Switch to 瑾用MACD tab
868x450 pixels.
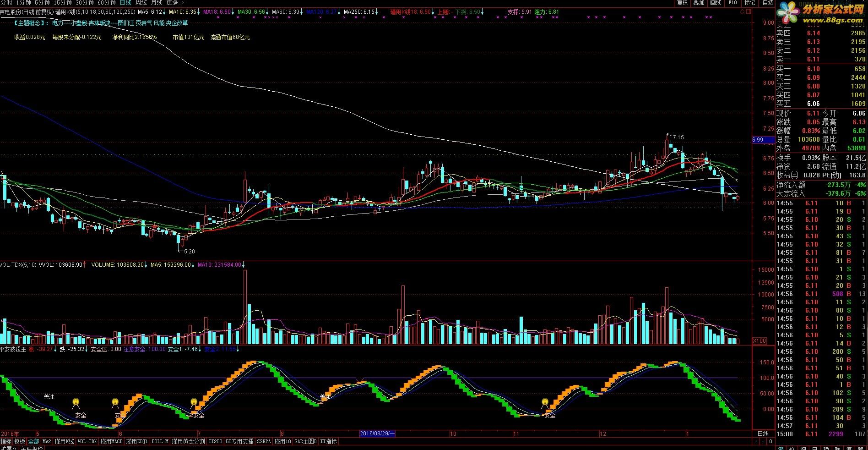[112, 441]
